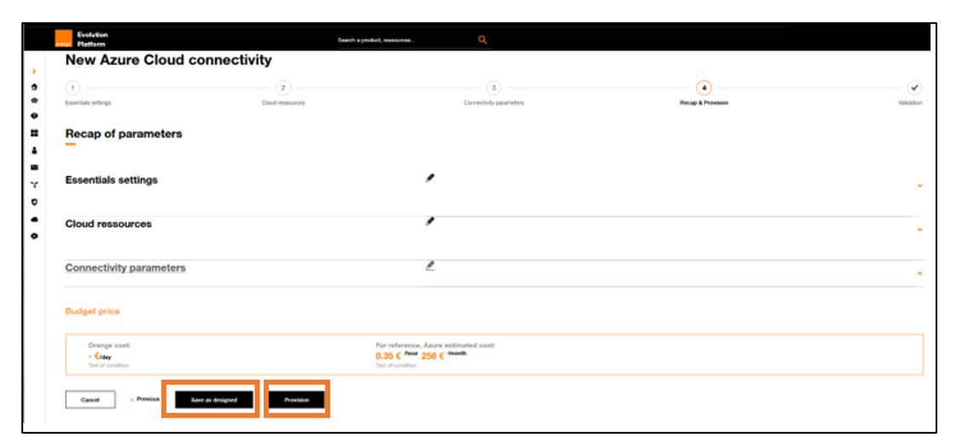Click the 'Budget price' heading
Image resolution: width=980 pixels, height=444 pixels.
pos(92,311)
